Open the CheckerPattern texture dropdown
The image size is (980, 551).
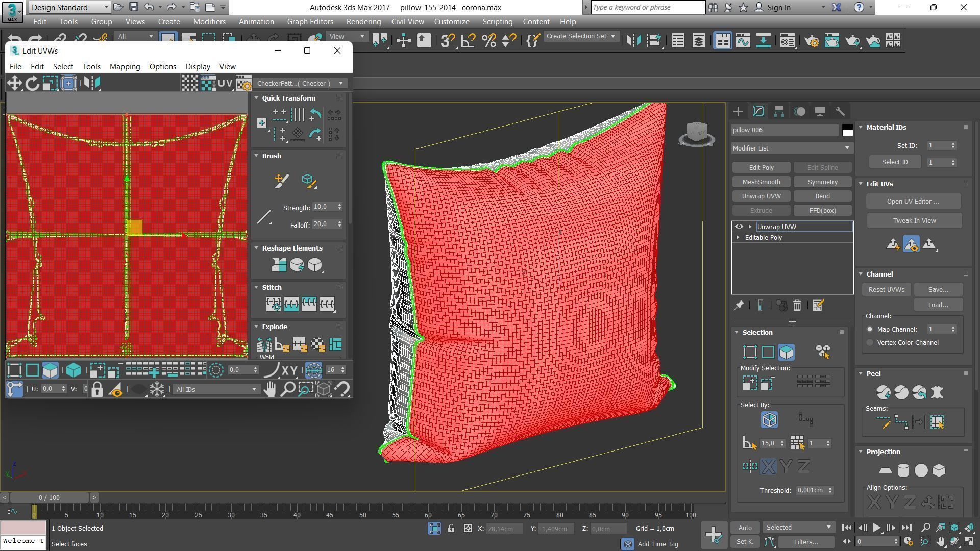tap(301, 83)
